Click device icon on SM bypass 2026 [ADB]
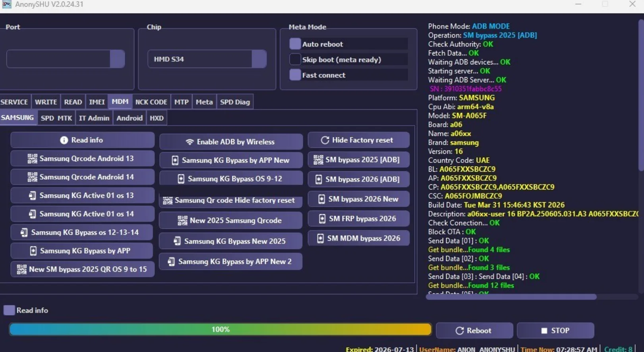This screenshot has height=352, width=644. point(318,180)
